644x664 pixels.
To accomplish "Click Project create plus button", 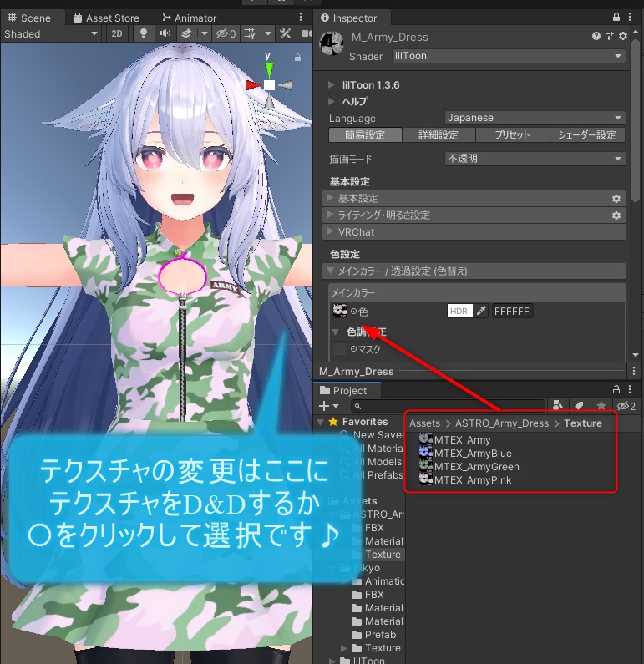I will tap(328, 406).
